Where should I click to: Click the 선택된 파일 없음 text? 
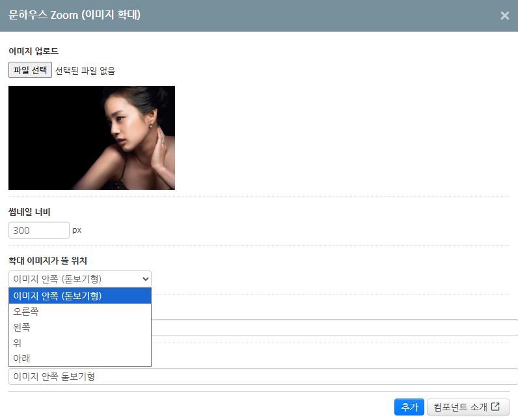pyautogui.click(x=85, y=71)
